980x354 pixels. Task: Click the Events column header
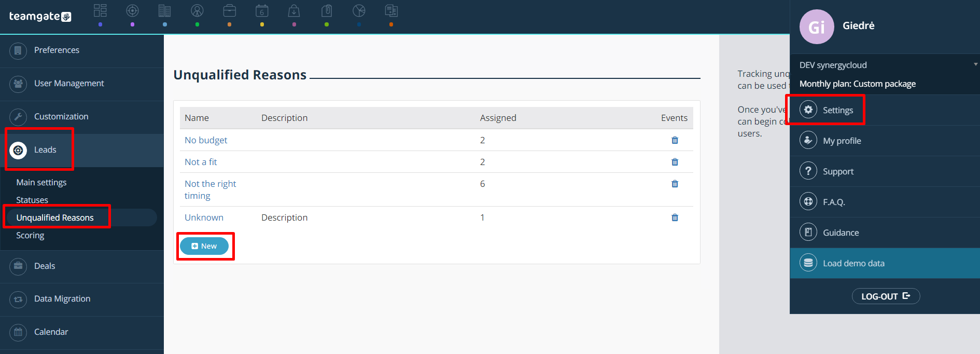tap(674, 118)
